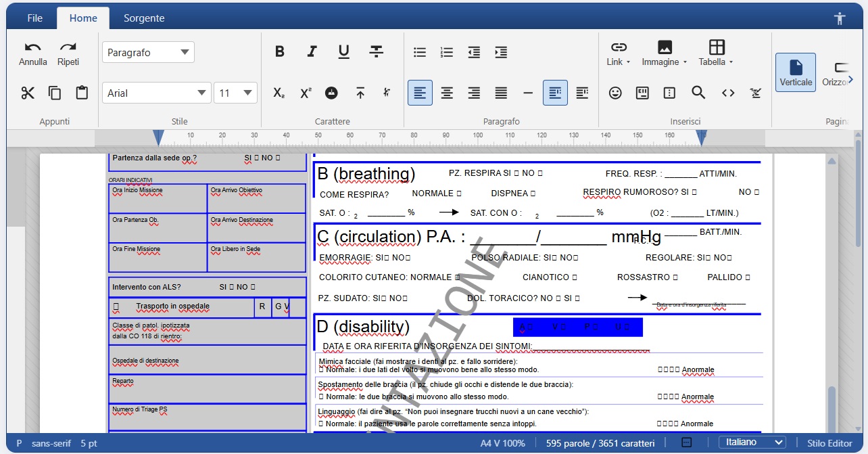Click 'P' element path in status bar
Screen dimensions: 868x454
point(19,443)
